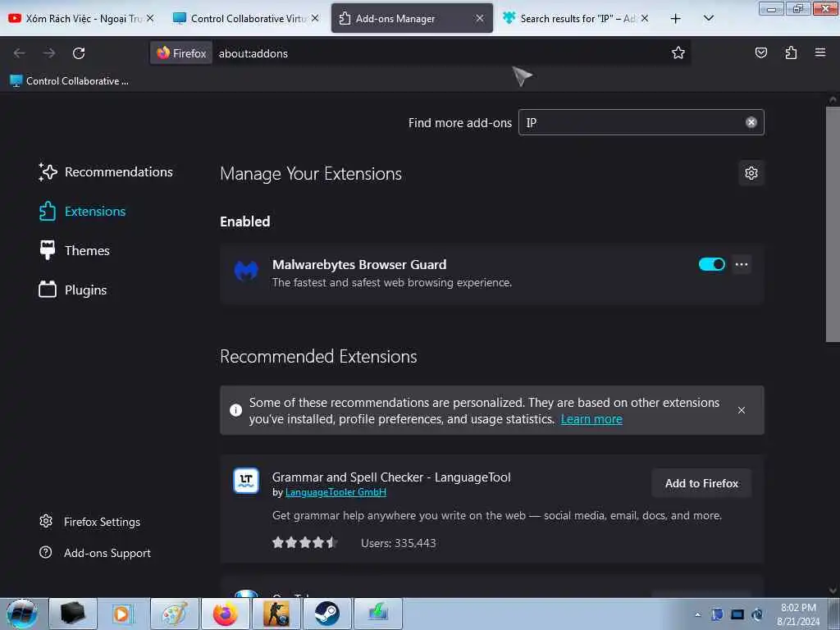Open Plugins in the sidebar
The height and width of the screenshot is (630, 840).
[73, 290]
